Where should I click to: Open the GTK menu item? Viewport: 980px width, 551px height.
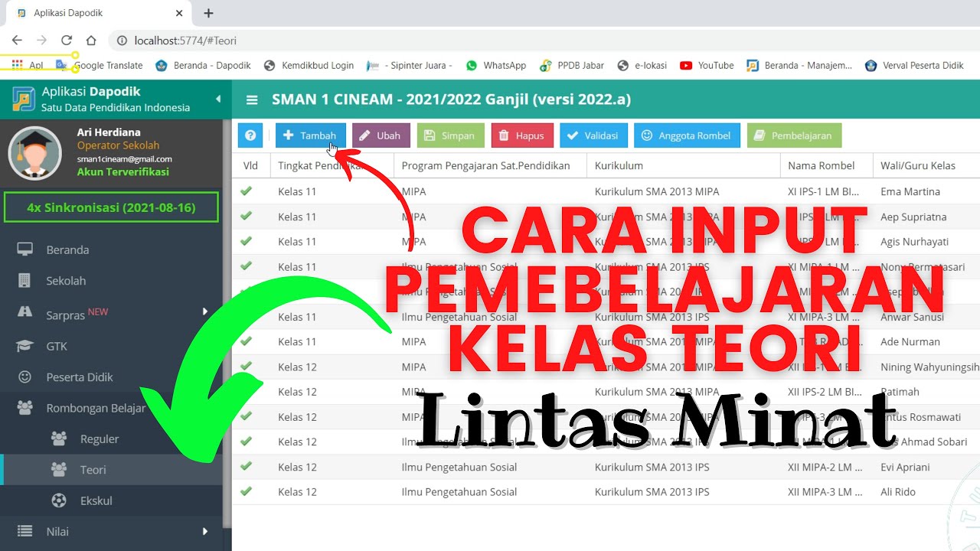click(x=57, y=346)
